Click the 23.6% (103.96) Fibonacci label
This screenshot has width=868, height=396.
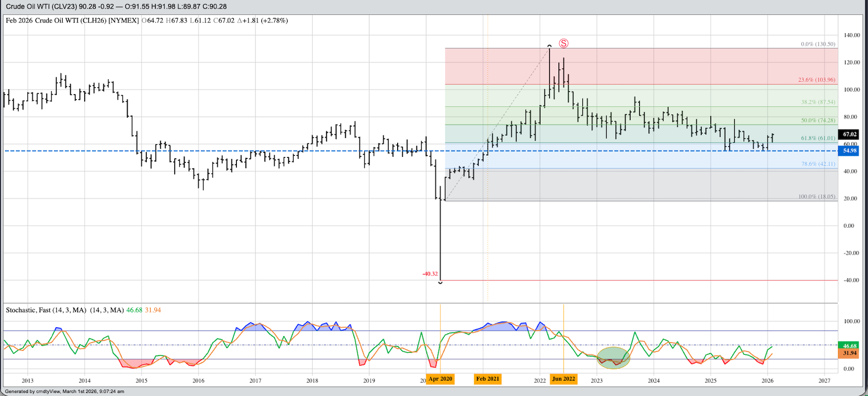tap(817, 80)
